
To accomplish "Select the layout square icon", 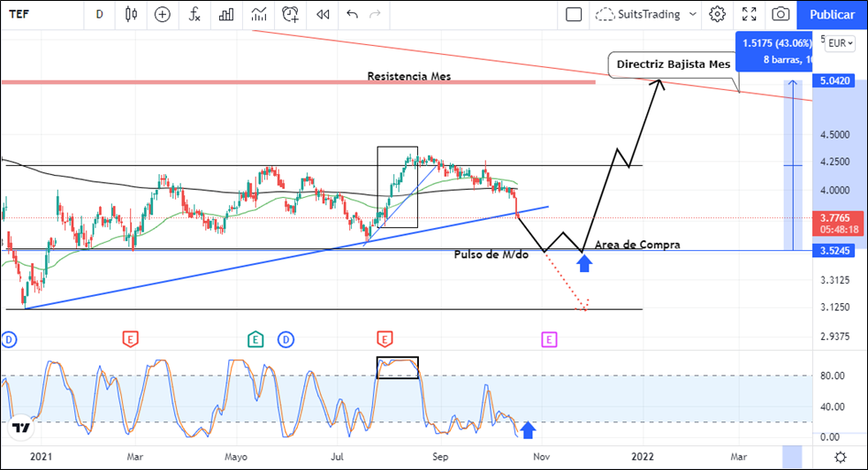I will 574,14.
